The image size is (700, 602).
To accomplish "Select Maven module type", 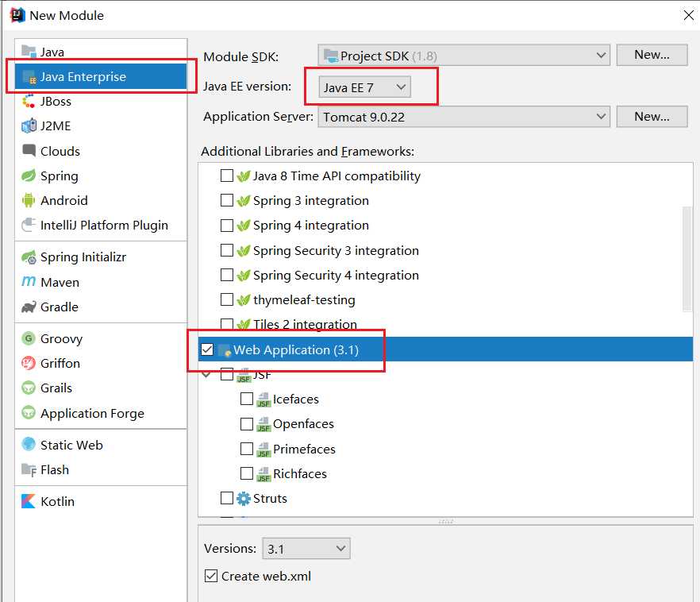I will [x=101, y=282].
